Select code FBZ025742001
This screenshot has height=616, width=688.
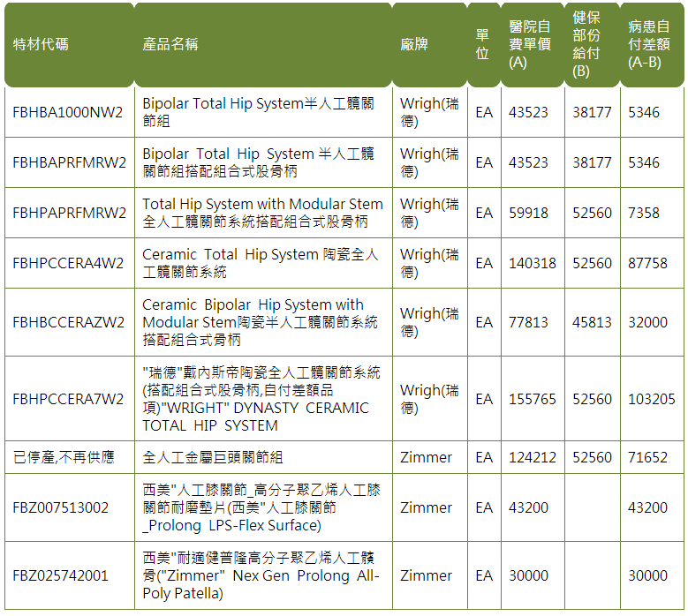61,575
